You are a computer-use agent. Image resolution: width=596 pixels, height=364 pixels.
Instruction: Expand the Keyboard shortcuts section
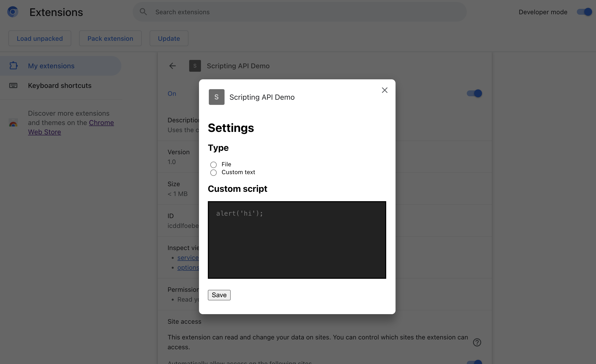[60, 85]
